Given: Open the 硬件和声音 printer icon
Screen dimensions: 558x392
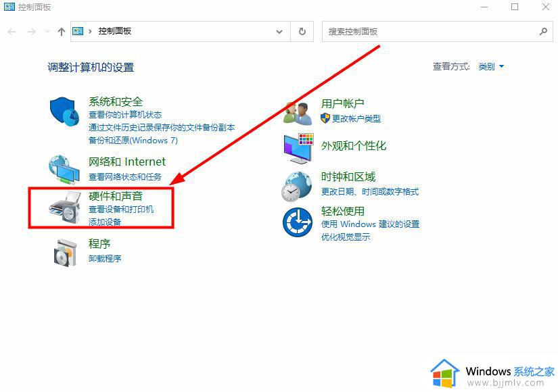Looking at the screenshot, I should (65, 207).
